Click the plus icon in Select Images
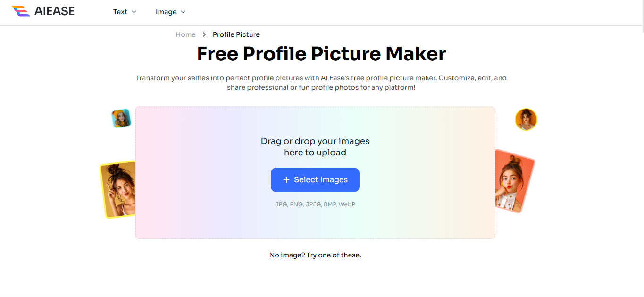This screenshot has height=297, width=644. click(x=286, y=180)
